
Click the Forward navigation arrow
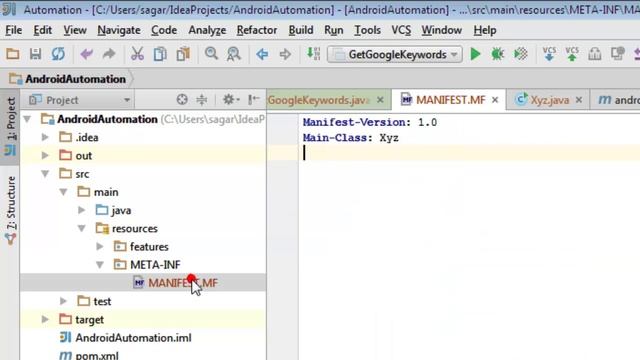(x=285, y=54)
